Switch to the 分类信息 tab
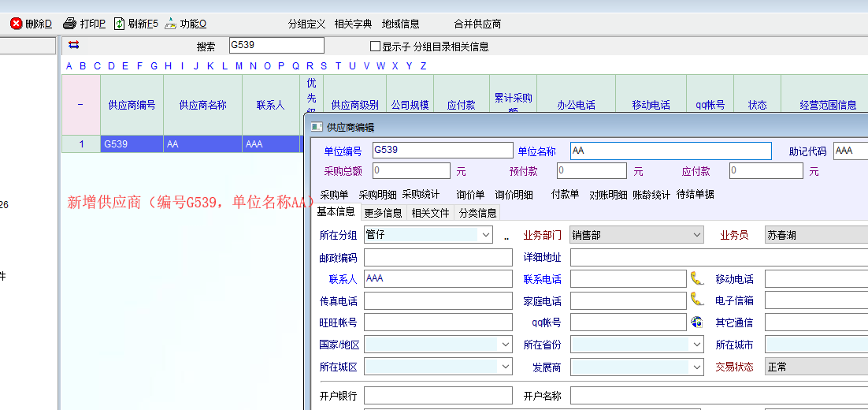The width and height of the screenshot is (868, 410). click(x=477, y=212)
